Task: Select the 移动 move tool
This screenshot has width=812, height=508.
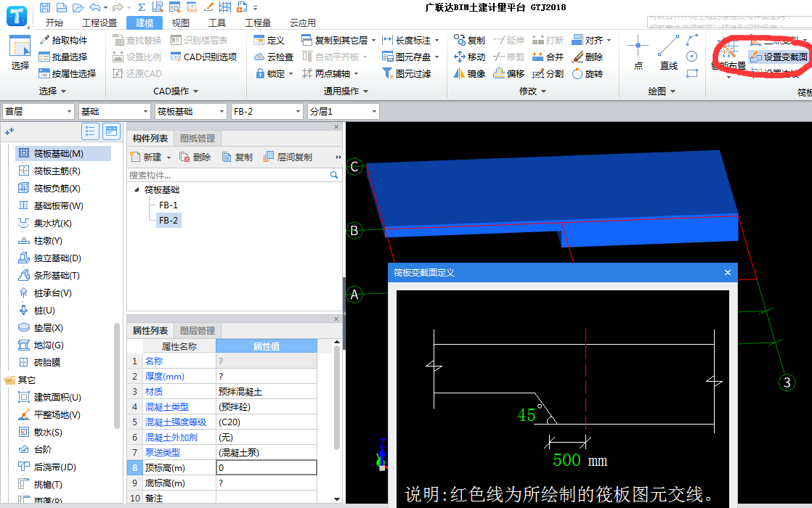Action: [x=470, y=57]
